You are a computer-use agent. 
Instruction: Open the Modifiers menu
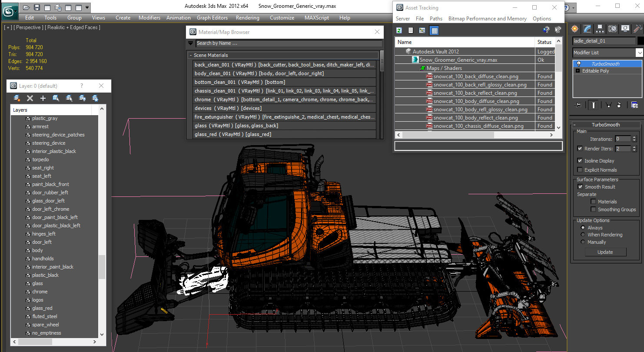click(149, 18)
